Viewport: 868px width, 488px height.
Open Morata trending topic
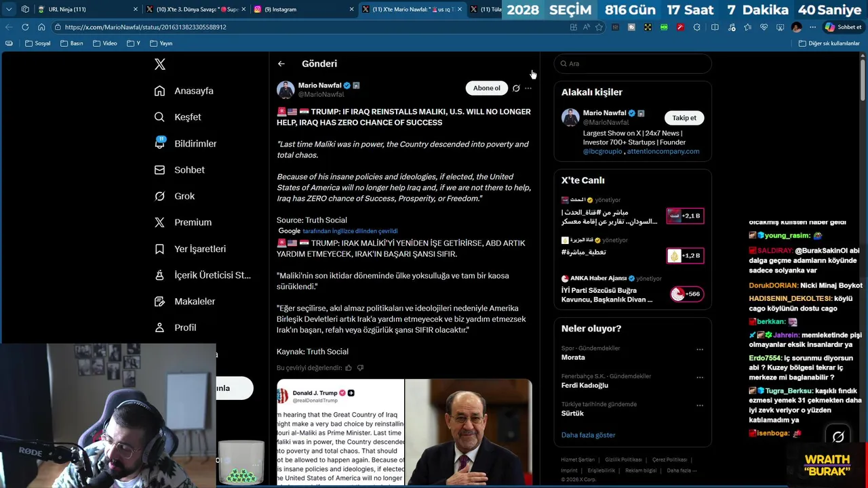coord(573,357)
